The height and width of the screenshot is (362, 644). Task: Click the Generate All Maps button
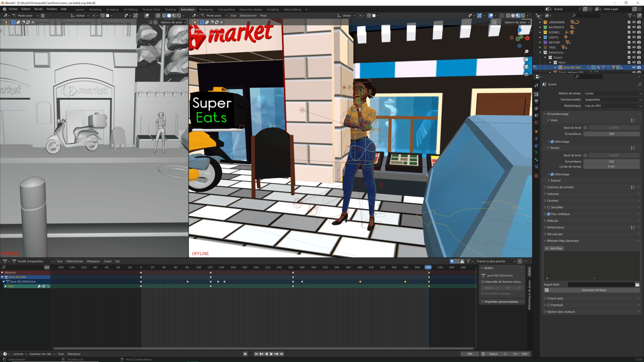pyautogui.click(x=594, y=290)
